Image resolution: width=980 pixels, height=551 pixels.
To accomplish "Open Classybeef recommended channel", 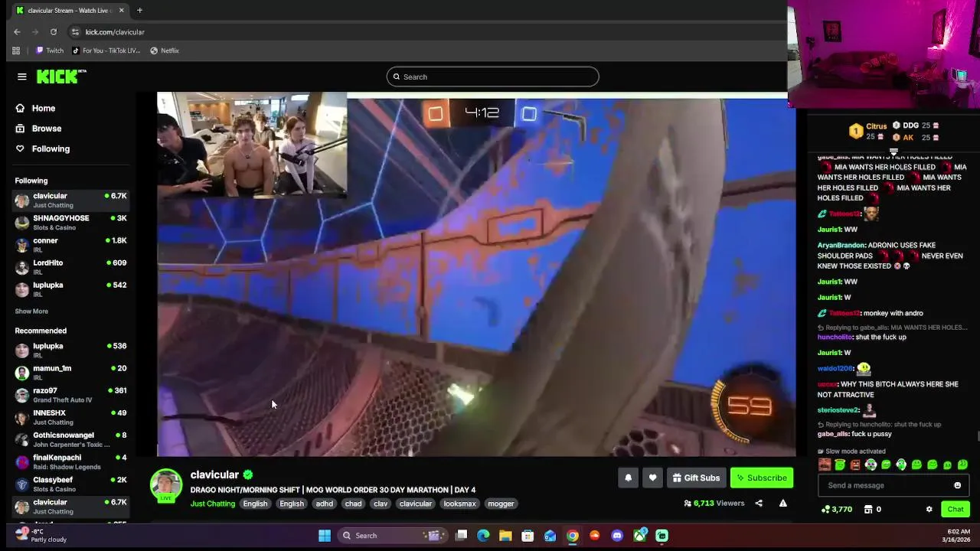I will (x=70, y=484).
